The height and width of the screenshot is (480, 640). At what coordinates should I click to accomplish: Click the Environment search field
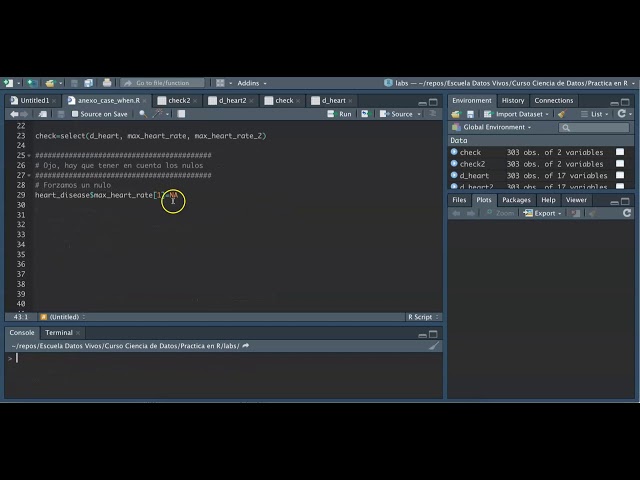coord(593,128)
